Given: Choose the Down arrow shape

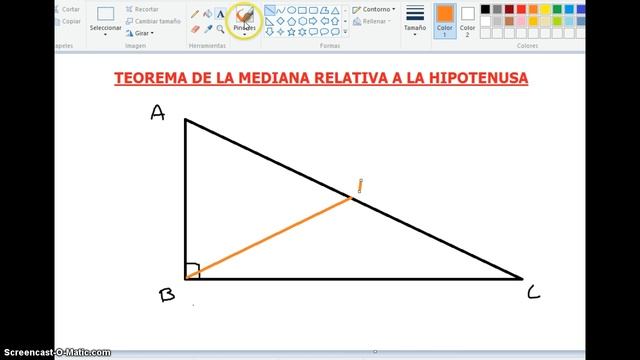Looking at the screenshot, I should (269, 32).
